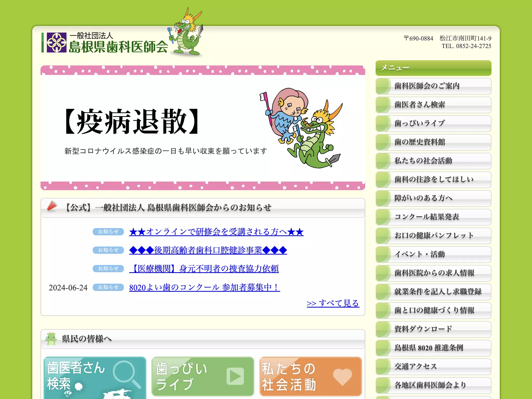
Task: Open 後期高齢者歯科口腔健診事業 news link
Action: coord(208,250)
